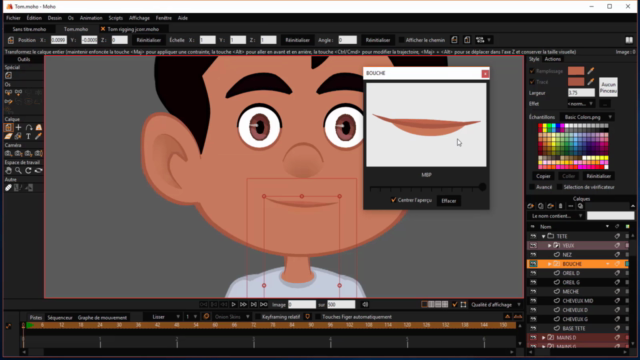Toggle the Centrer l'aperçu checkbox
640x360 pixels.
click(x=393, y=200)
